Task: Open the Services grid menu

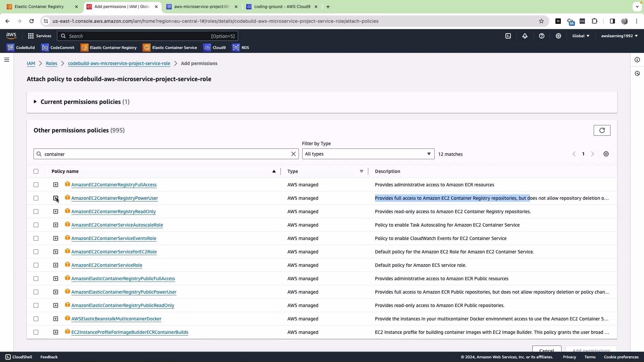Action: [x=40, y=36]
